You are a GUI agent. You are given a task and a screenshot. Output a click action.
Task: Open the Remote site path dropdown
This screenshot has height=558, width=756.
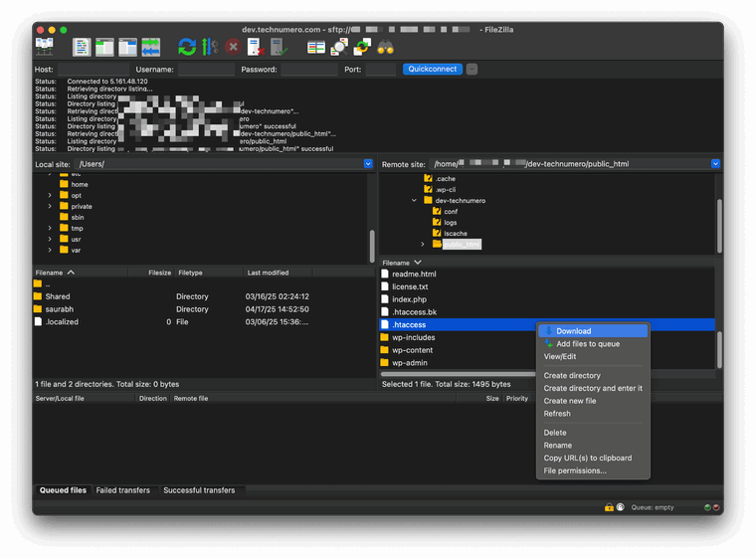tap(715, 164)
